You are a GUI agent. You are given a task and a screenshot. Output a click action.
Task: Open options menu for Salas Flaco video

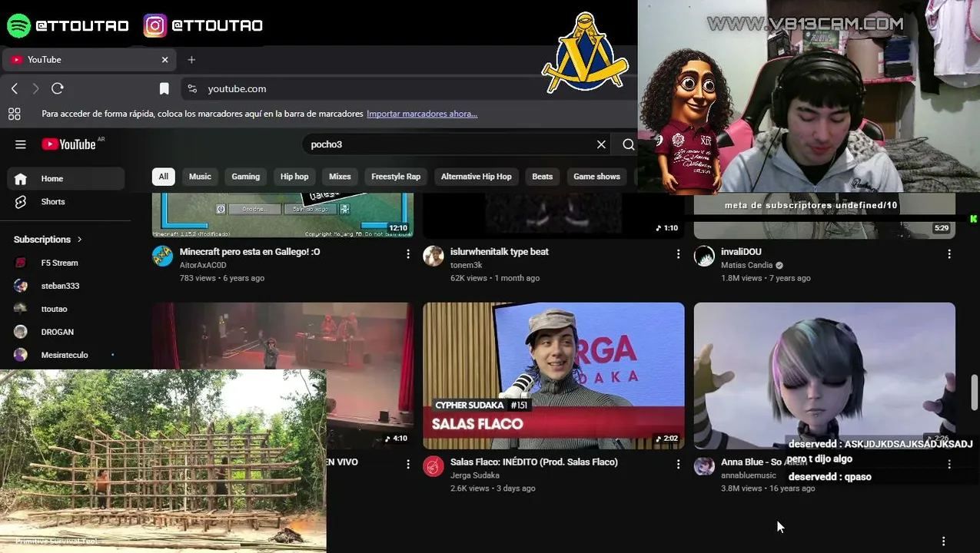(678, 464)
